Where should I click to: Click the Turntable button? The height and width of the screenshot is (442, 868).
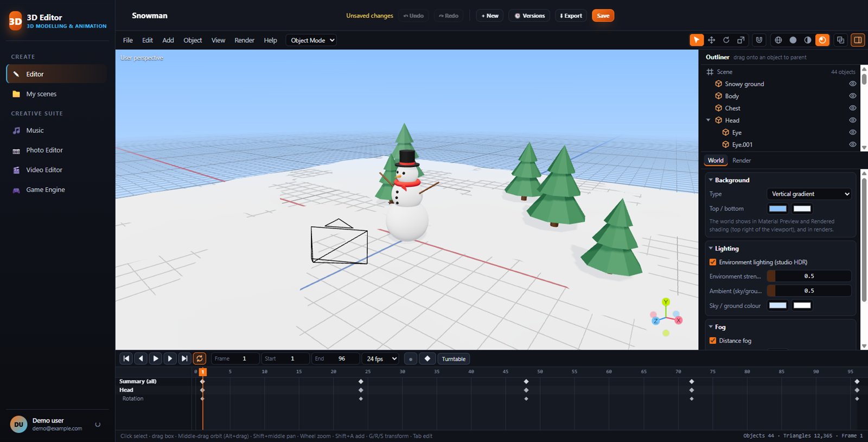[454, 358]
